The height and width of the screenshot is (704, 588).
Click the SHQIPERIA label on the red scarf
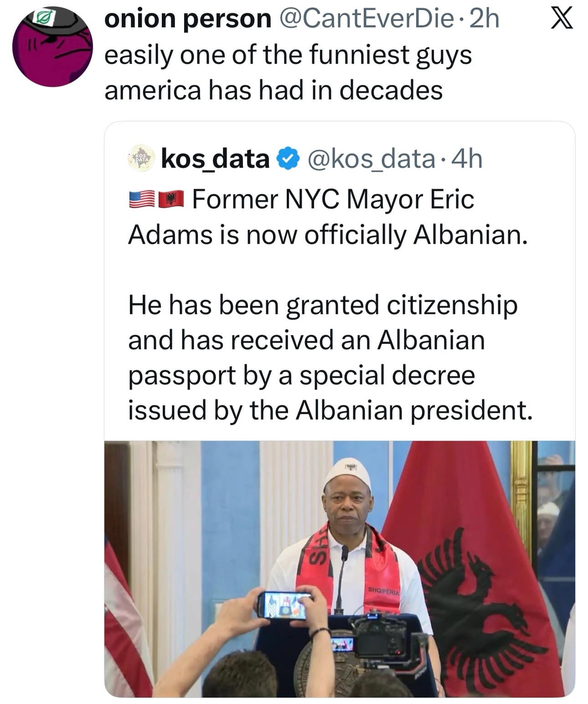(383, 591)
